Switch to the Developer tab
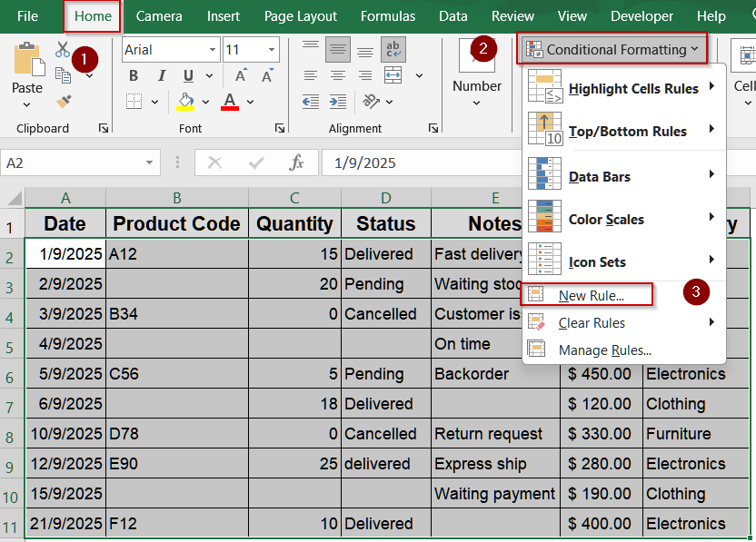 642,16
